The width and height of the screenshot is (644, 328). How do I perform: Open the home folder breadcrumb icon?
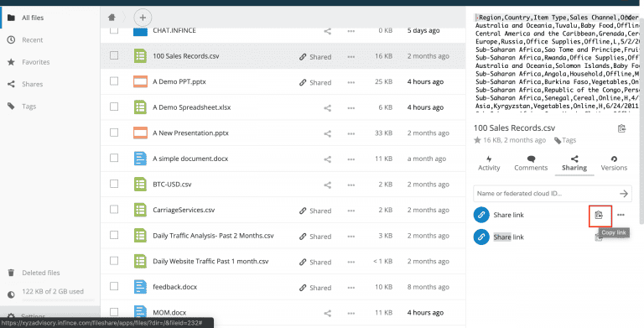point(112,18)
